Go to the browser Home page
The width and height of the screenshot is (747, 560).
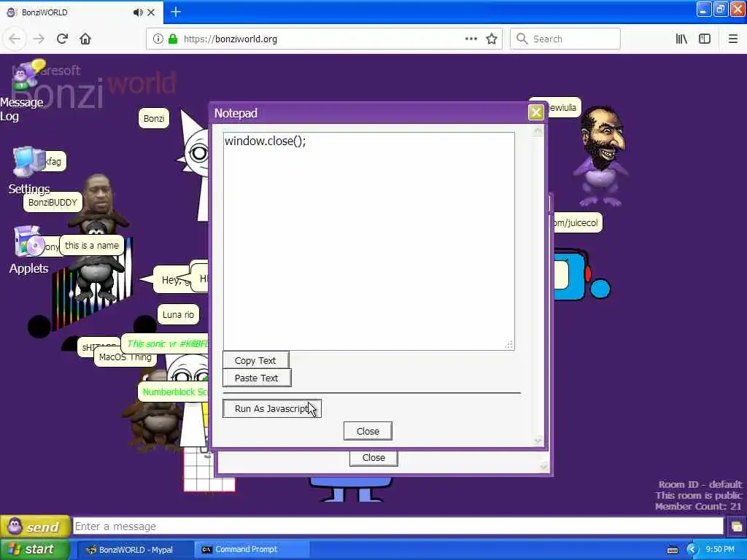point(85,39)
